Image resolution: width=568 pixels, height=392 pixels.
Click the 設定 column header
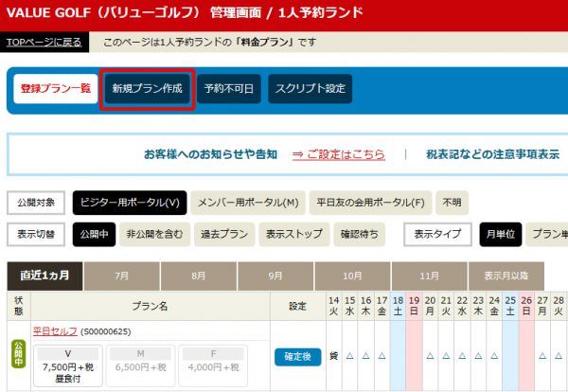tap(298, 307)
